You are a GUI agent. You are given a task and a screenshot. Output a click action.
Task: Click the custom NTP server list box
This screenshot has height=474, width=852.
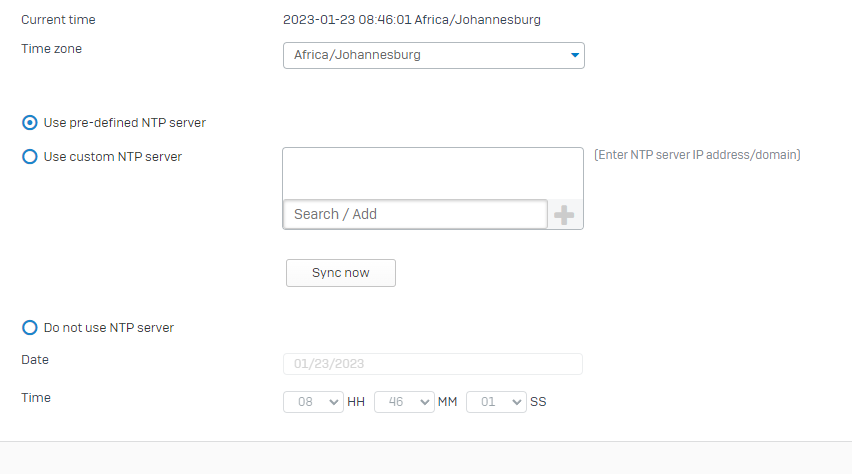click(x=433, y=173)
